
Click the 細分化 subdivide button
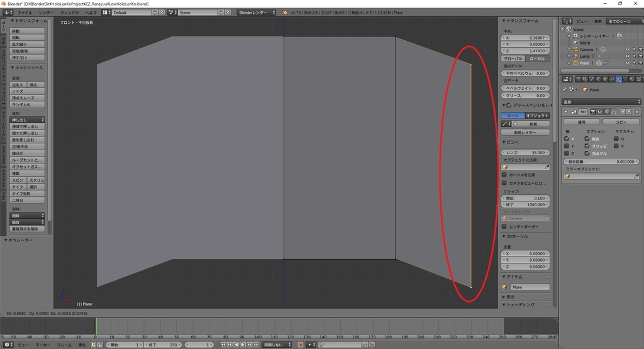pyautogui.click(x=27, y=153)
